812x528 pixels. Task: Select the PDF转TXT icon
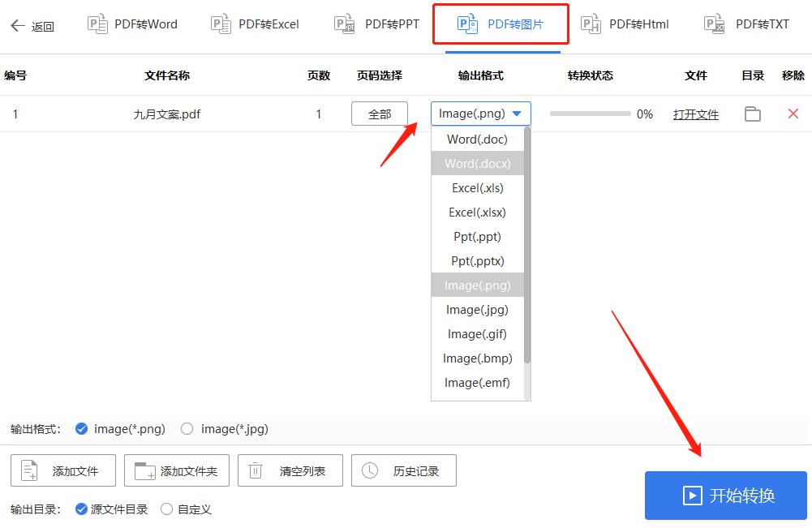pos(715,24)
